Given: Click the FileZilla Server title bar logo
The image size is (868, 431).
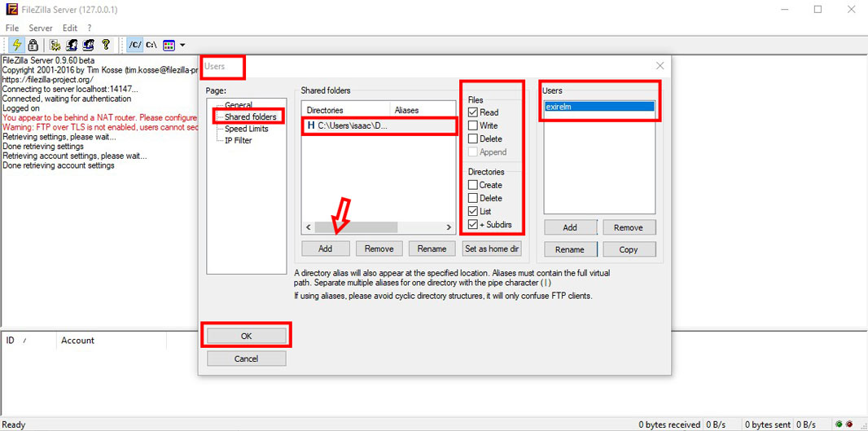Looking at the screenshot, I should click(10, 10).
